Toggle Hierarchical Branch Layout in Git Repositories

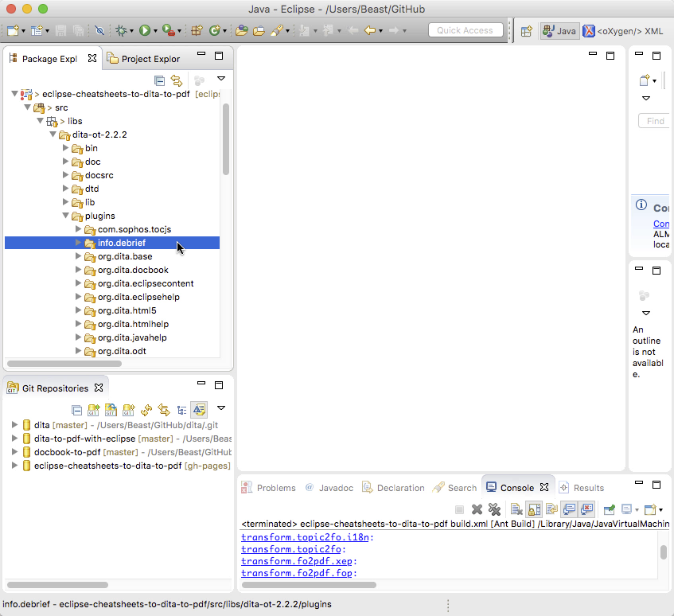pos(181,410)
